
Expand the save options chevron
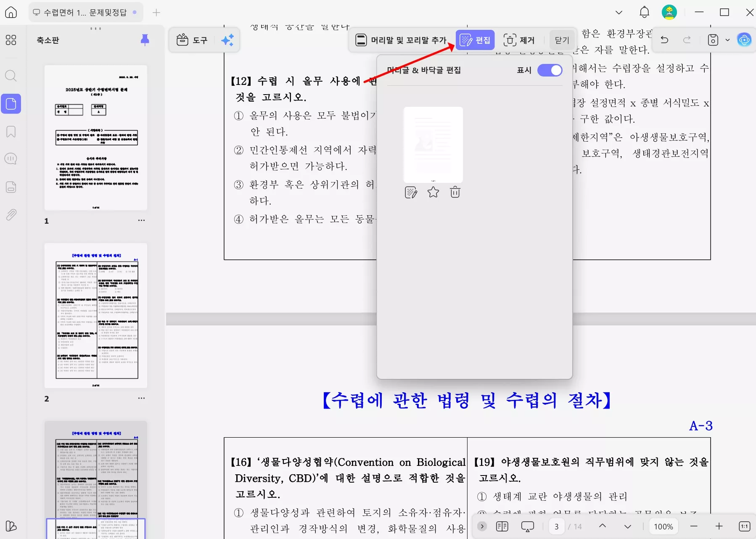(x=727, y=40)
